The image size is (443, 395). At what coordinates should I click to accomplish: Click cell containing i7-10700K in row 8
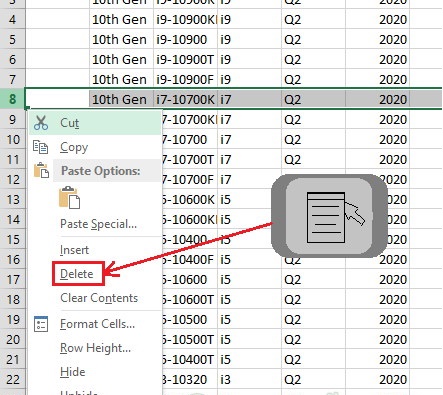coord(185,99)
